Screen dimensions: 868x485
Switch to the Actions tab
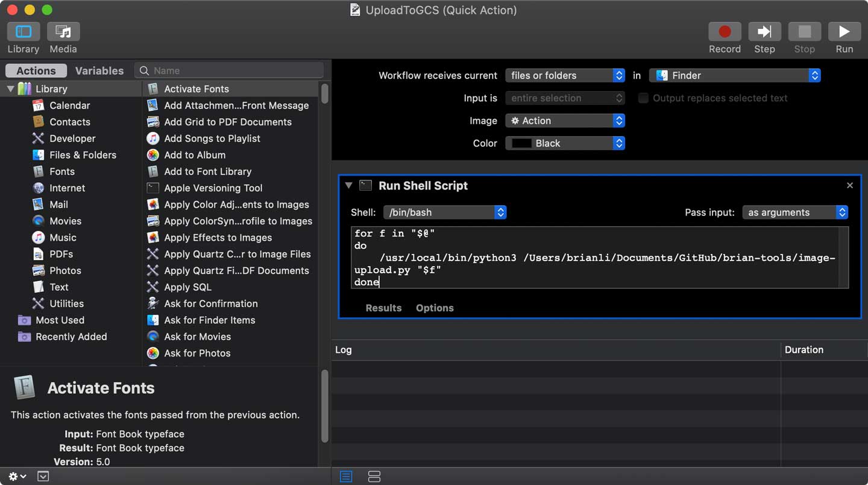(x=36, y=71)
